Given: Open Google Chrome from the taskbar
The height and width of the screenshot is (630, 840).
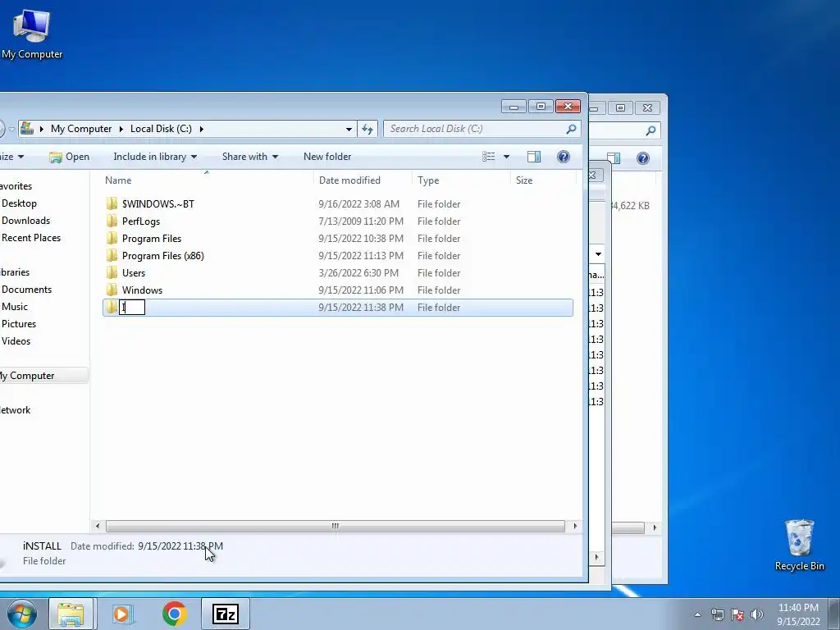Looking at the screenshot, I should click(174, 614).
